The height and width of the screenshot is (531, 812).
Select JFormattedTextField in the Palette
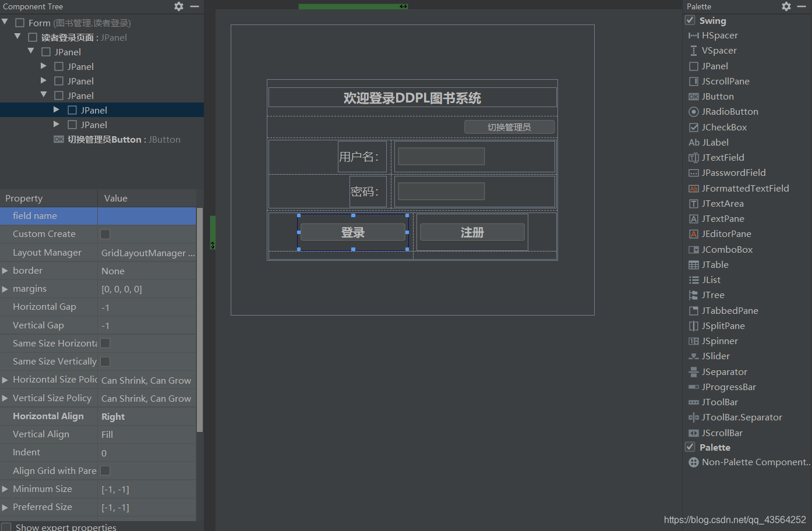pos(739,189)
